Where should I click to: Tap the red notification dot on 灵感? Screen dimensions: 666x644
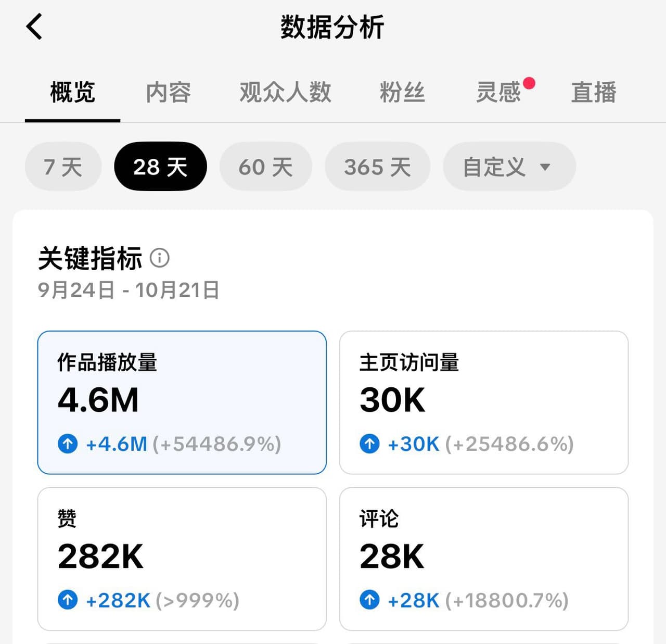(x=529, y=83)
